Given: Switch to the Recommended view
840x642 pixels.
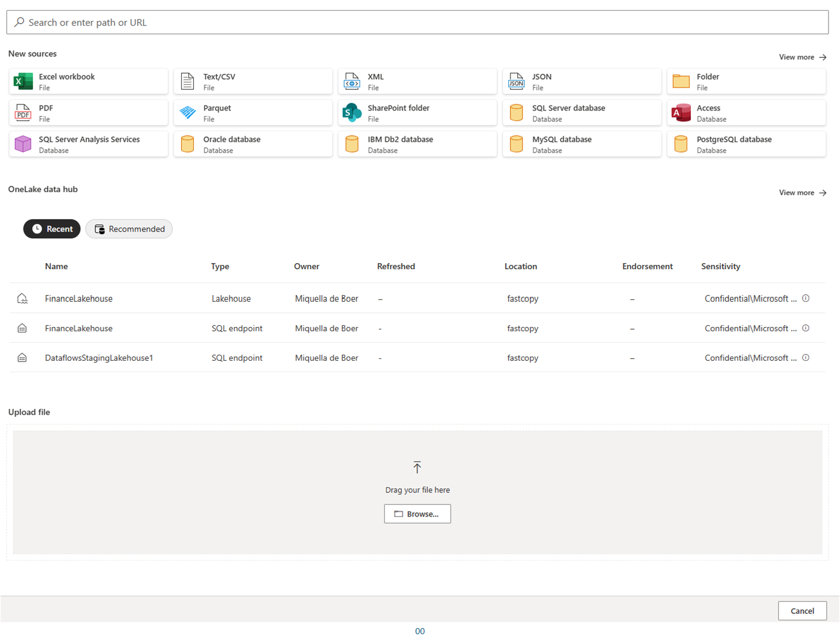Looking at the screenshot, I should (x=129, y=229).
